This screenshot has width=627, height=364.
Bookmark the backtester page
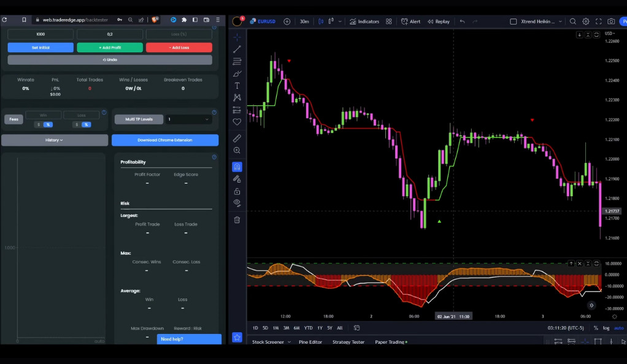[24, 20]
